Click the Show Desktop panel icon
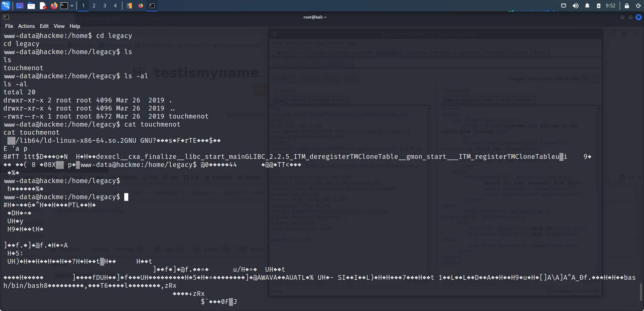The height and width of the screenshot is (311, 644). [x=20, y=6]
